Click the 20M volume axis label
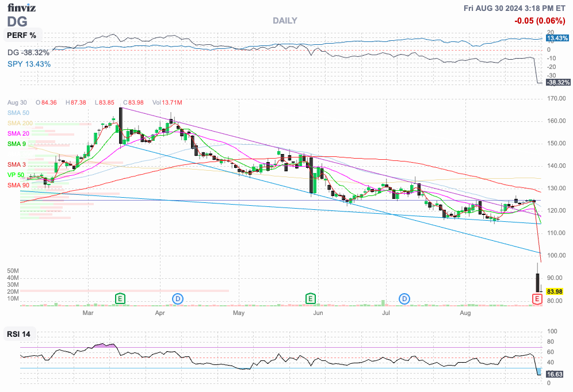Image resolution: width=573 pixels, height=392 pixels. pos(13,291)
